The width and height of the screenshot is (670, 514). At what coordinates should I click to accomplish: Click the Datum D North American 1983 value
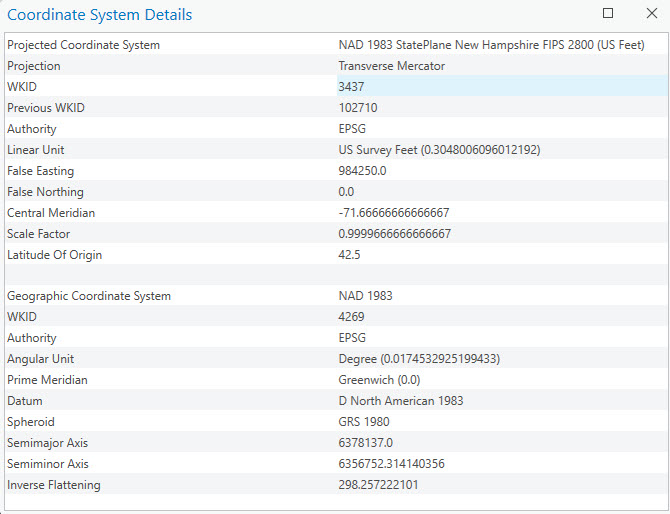[401, 401]
